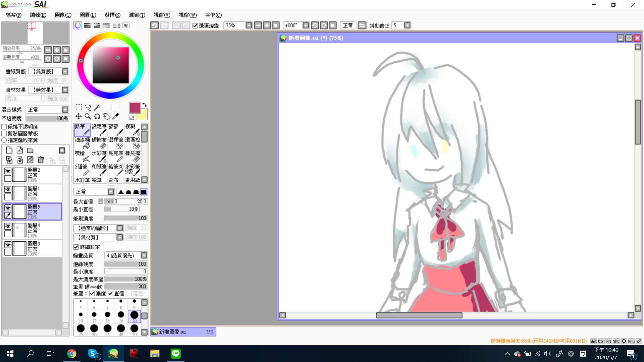
Task: Select the 選擇筆 selection pen tool
Action: click(116, 143)
